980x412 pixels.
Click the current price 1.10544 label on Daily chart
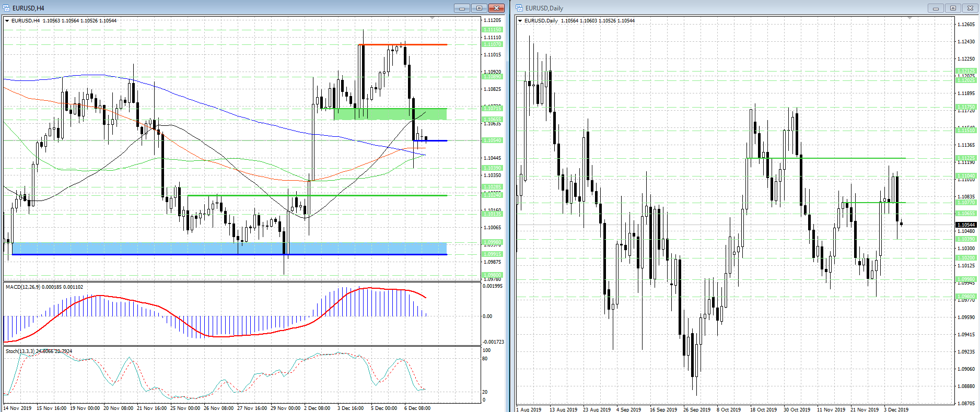(x=966, y=225)
